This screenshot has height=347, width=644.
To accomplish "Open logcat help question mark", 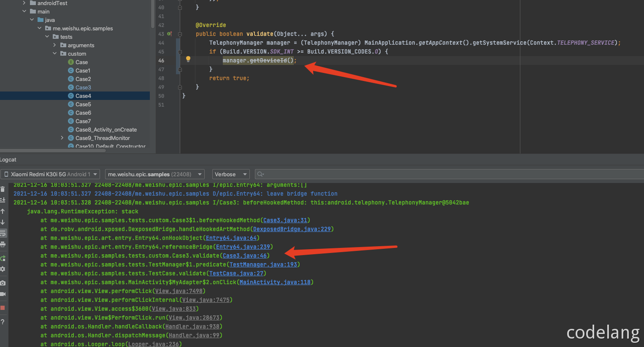I will tap(3, 322).
